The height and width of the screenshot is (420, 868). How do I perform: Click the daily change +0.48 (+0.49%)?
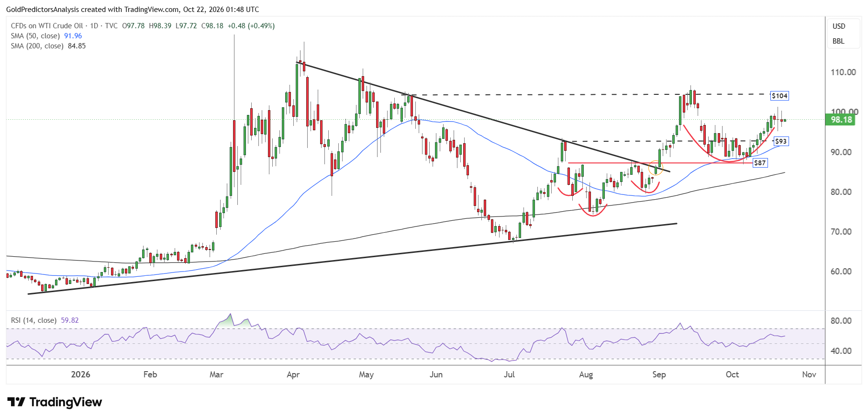pyautogui.click(x=251, y=26)
